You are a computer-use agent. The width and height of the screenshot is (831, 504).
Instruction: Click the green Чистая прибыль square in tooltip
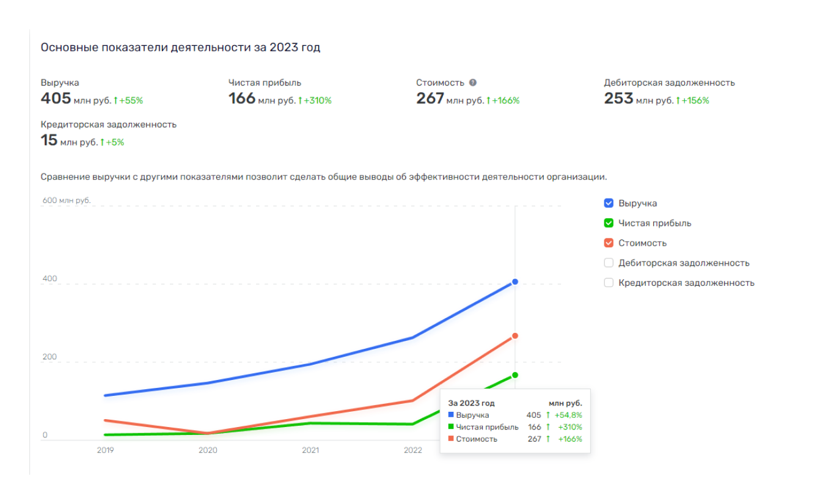click(x=451, y=427)
